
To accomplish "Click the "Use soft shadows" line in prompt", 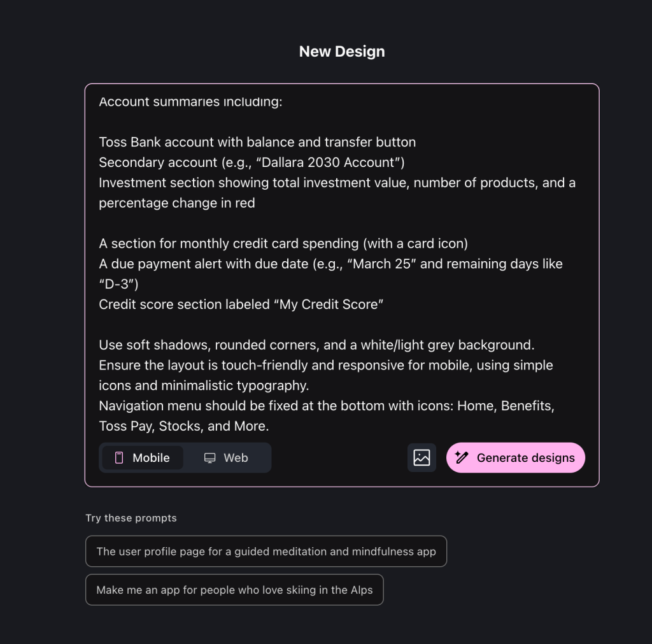I will (x=316, y=345).
